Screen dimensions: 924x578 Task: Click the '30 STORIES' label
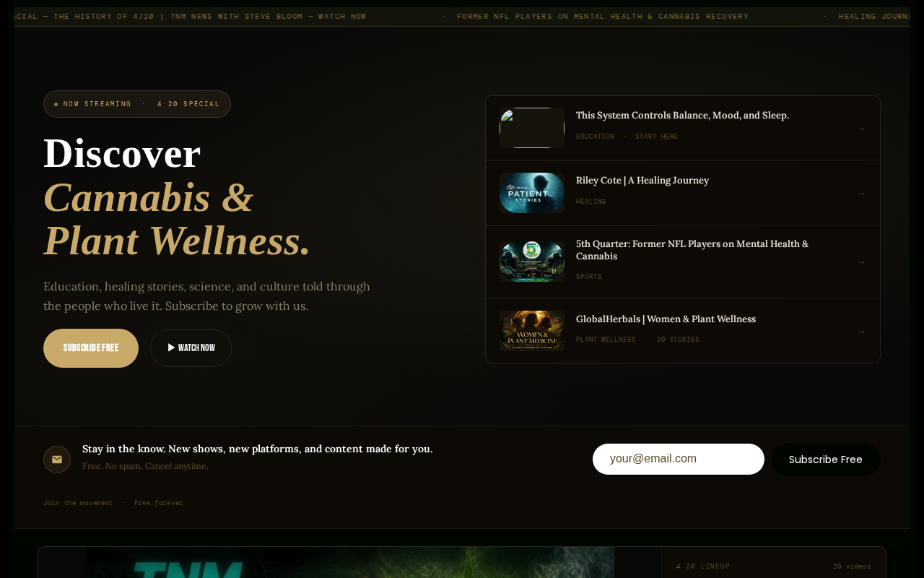coord(678,340)
